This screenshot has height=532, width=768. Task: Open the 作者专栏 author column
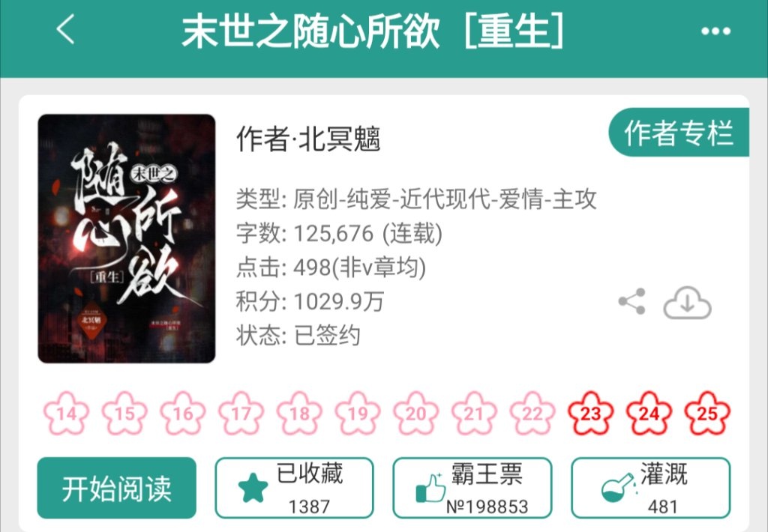679,132
